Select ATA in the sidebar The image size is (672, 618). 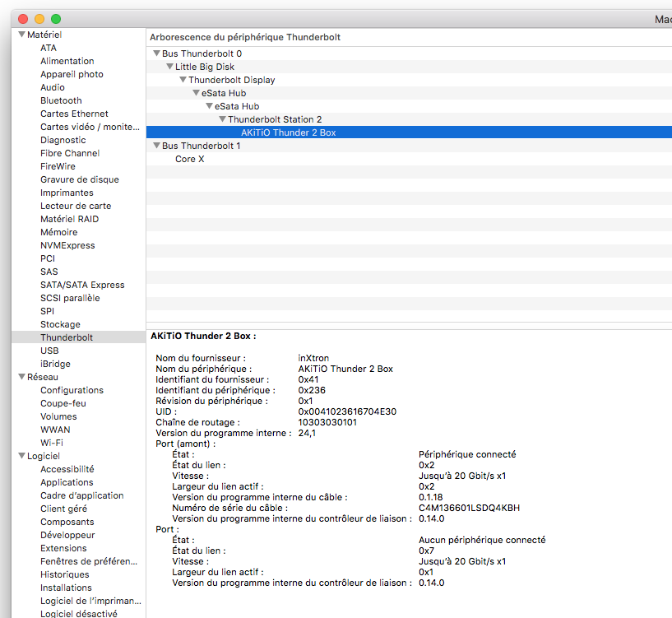[49, 48]
